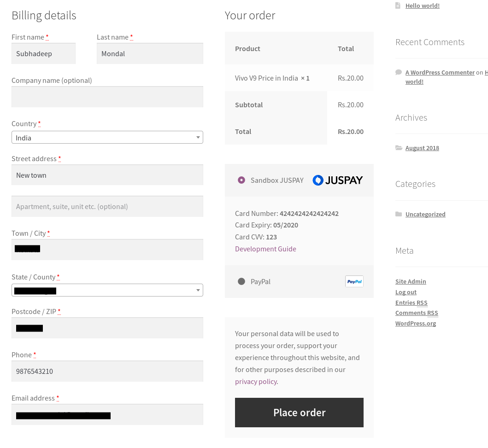Open the Country dropdown showing India
This screenshot has width=488, height=448.
(x=107, y=138)
